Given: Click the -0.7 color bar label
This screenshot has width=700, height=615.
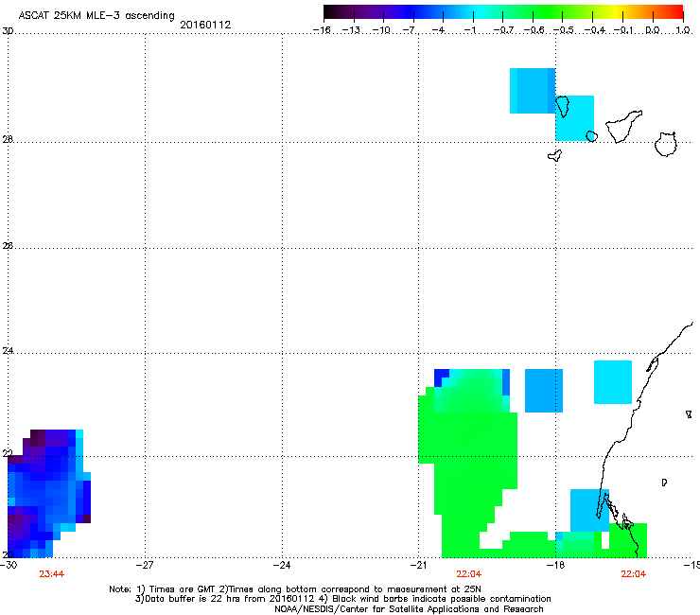Looking at the screenshot, I should point(503,30).
